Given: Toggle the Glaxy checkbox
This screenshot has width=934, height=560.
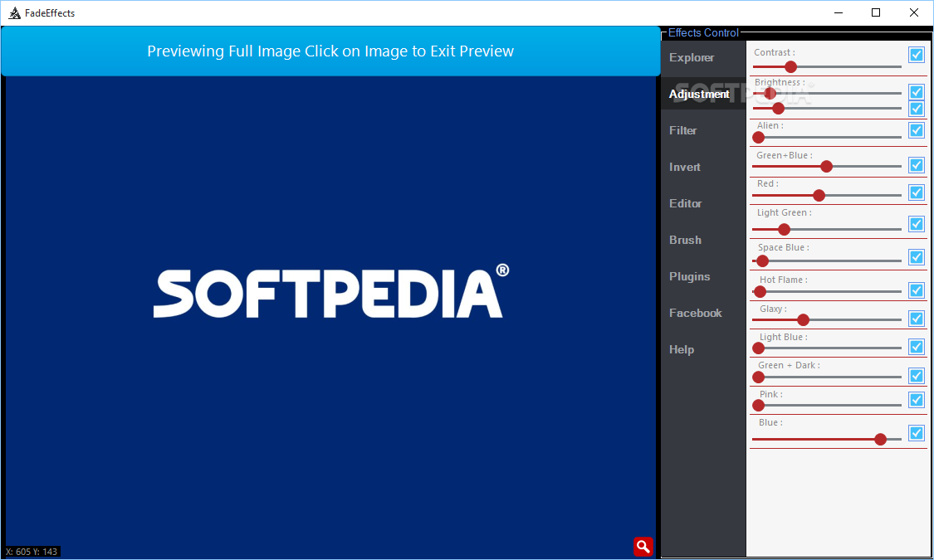Looking at the screenshot, I should tap(916, 319).
